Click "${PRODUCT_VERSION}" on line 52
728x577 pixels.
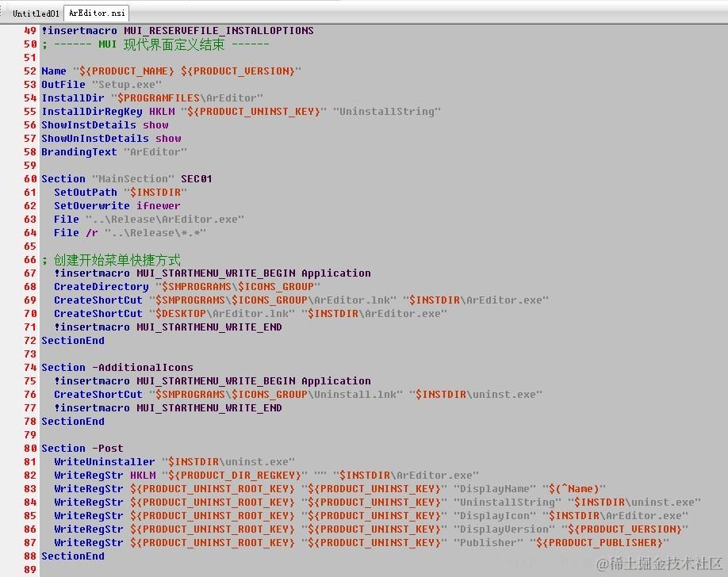(x=238, y=71)
